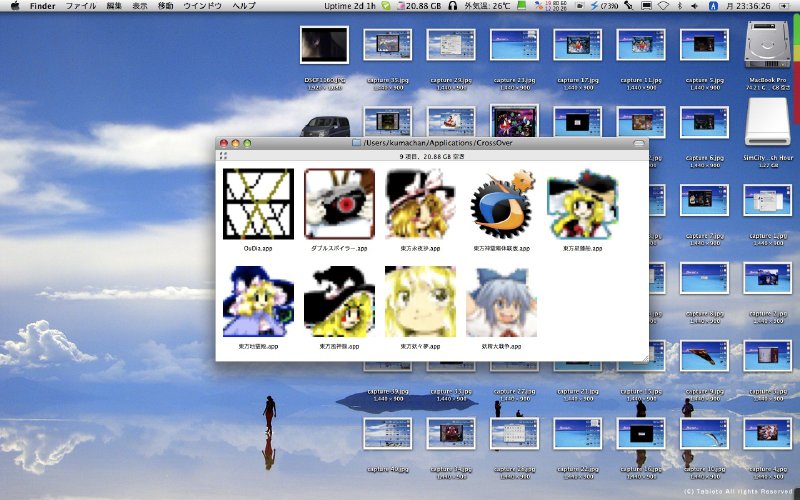Open the ウインドウ menu
This screenshot has height=500, width=800.
pos(202,6)
